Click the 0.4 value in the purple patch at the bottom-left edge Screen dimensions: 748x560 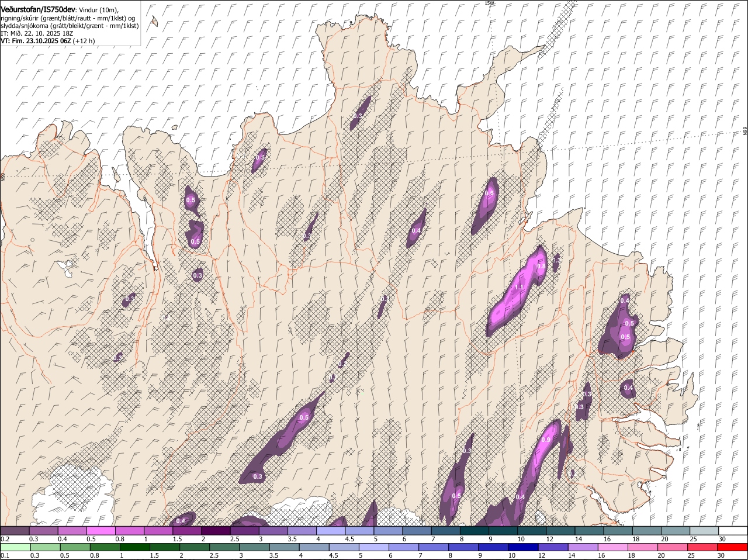tap(181, 521)
